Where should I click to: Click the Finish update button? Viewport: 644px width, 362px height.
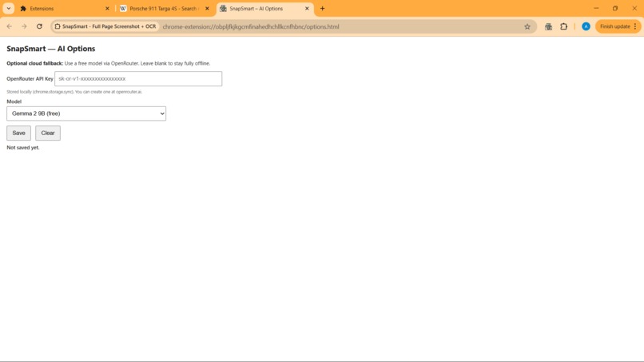(x=618, y=26)
